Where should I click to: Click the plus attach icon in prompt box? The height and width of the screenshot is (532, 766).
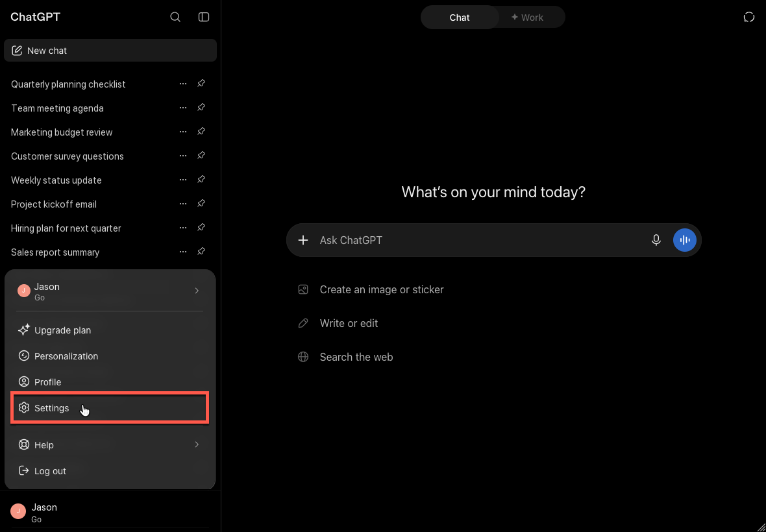(x=303, y=239)
